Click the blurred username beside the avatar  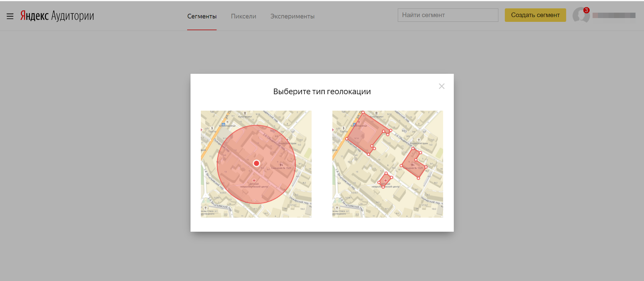coord(614,16)
